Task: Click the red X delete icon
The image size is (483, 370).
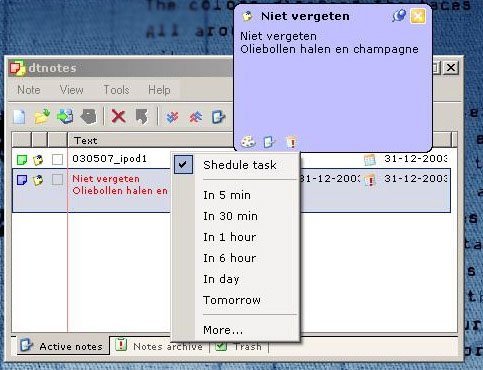Action: [118, 117]
